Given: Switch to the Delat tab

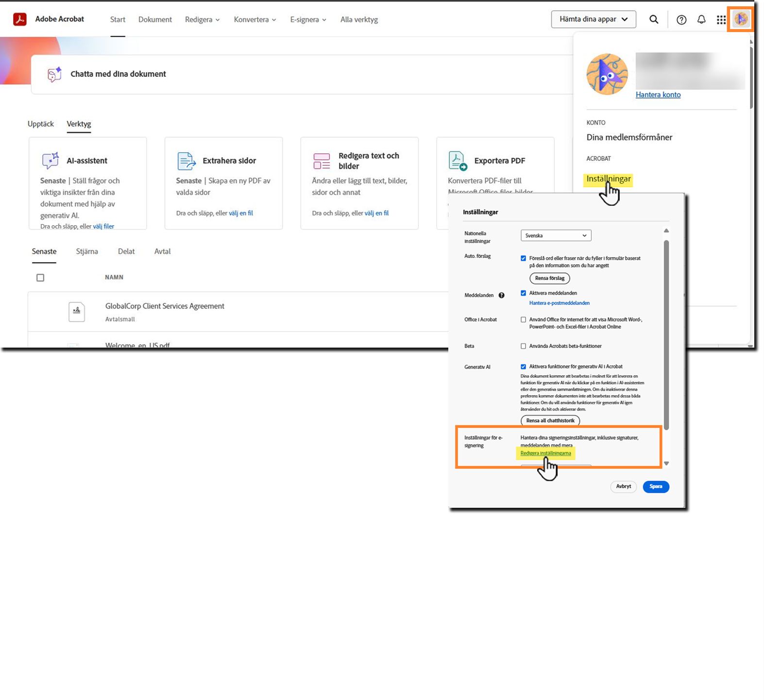Looking at the screenshot, I should [126, 251].
